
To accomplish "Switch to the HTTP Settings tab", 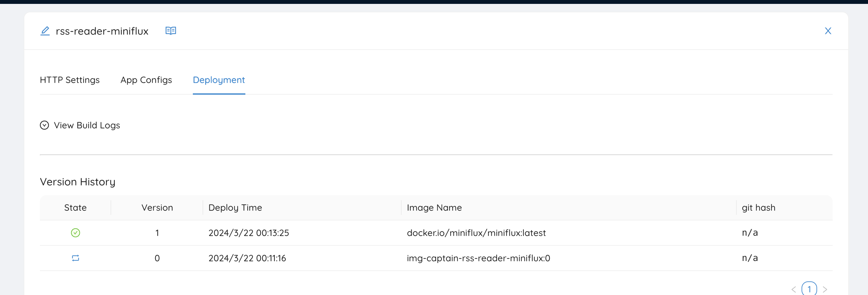I will point(70,80).
